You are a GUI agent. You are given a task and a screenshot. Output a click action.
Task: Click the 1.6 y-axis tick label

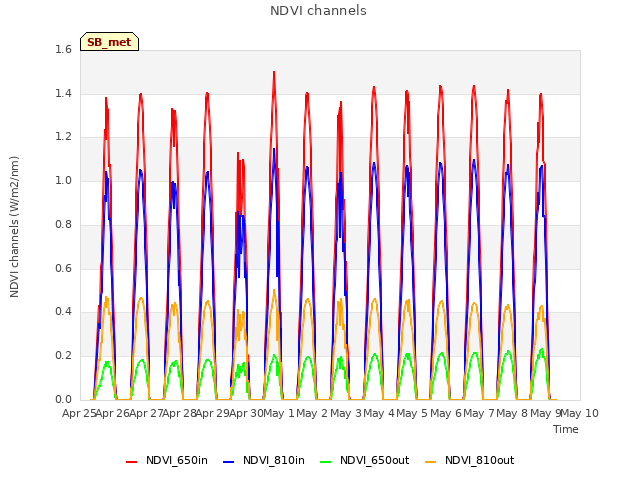coord(63,49)
